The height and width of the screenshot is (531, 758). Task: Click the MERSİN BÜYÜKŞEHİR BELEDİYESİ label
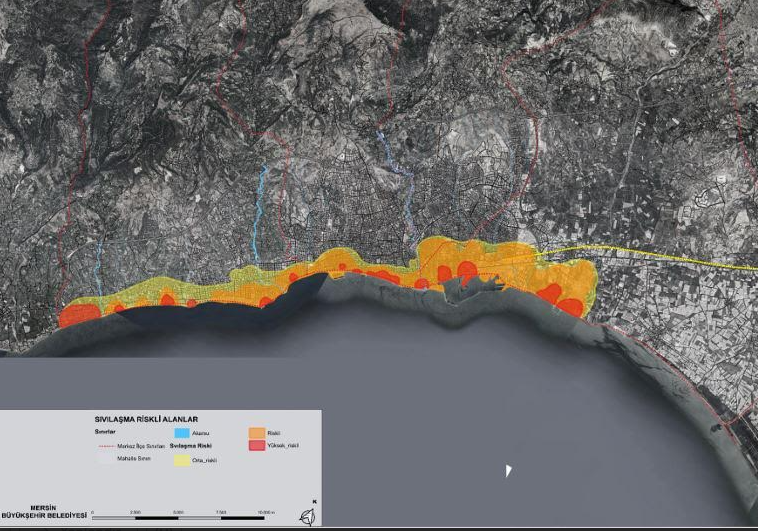tap(46, 510)
